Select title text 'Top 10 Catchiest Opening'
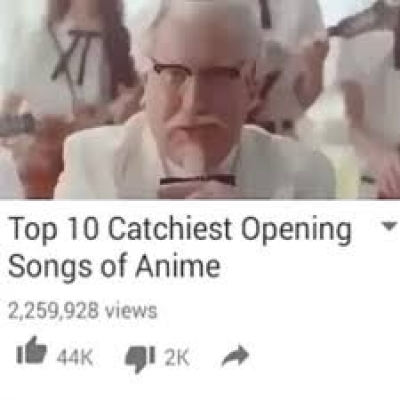Screen dimensions: 400x400 tap(180, 230)
